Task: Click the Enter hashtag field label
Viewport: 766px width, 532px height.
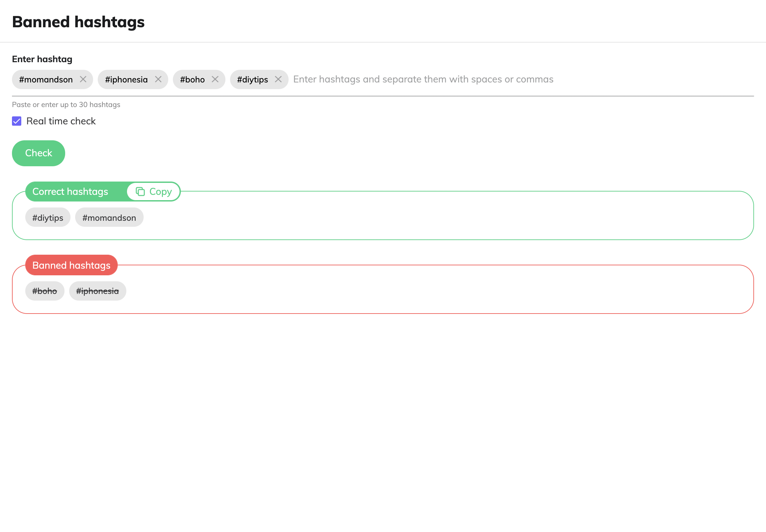Action: (42, 59)
